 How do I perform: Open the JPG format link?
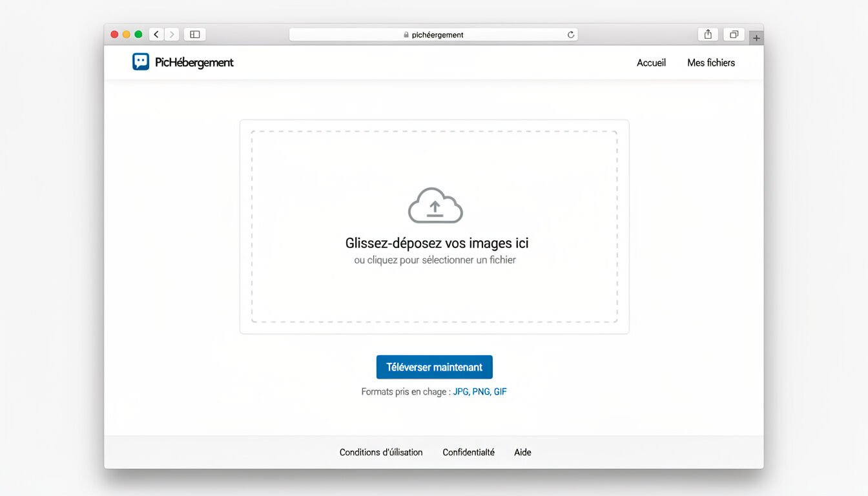[459, 391]
